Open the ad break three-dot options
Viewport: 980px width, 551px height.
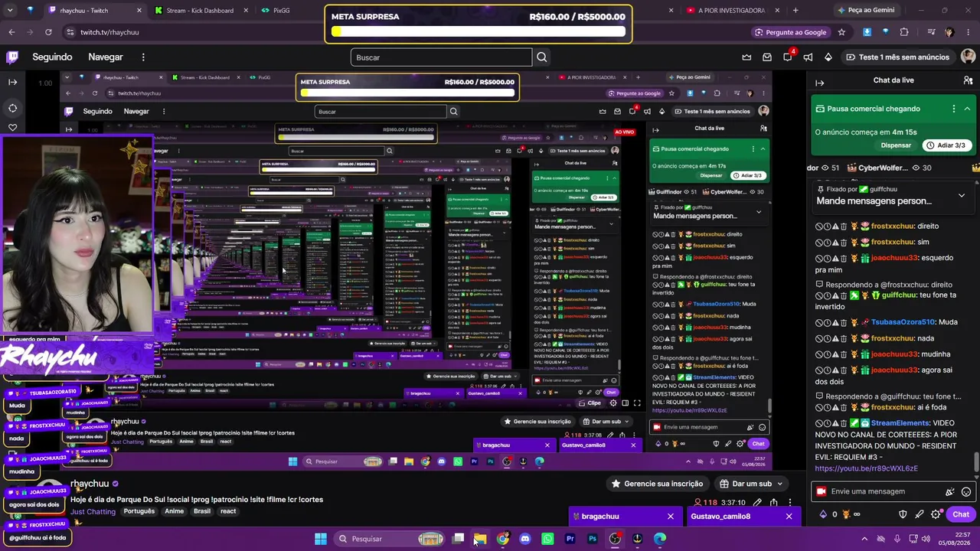pyautogui.click(x=953, y=109)
